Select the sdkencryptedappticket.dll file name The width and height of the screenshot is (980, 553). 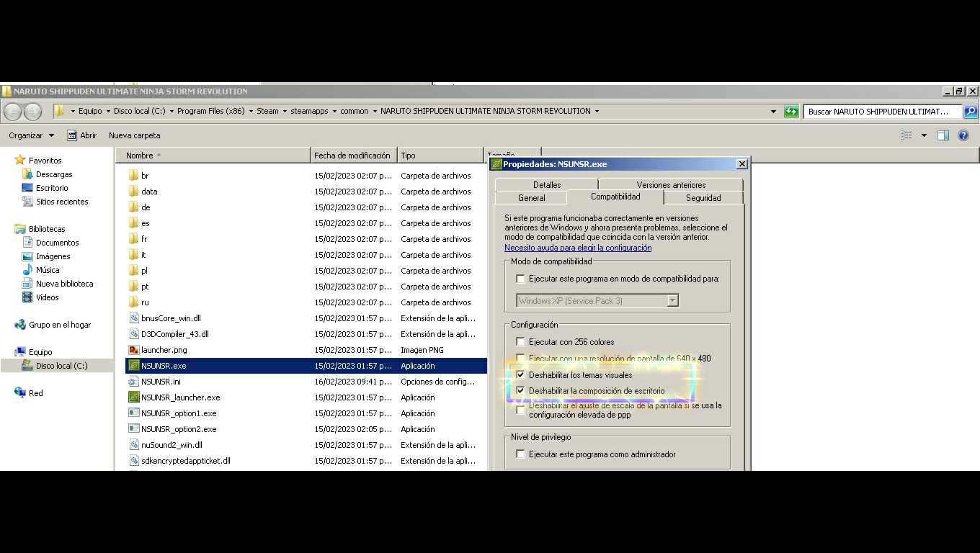(x=186, y=461)
